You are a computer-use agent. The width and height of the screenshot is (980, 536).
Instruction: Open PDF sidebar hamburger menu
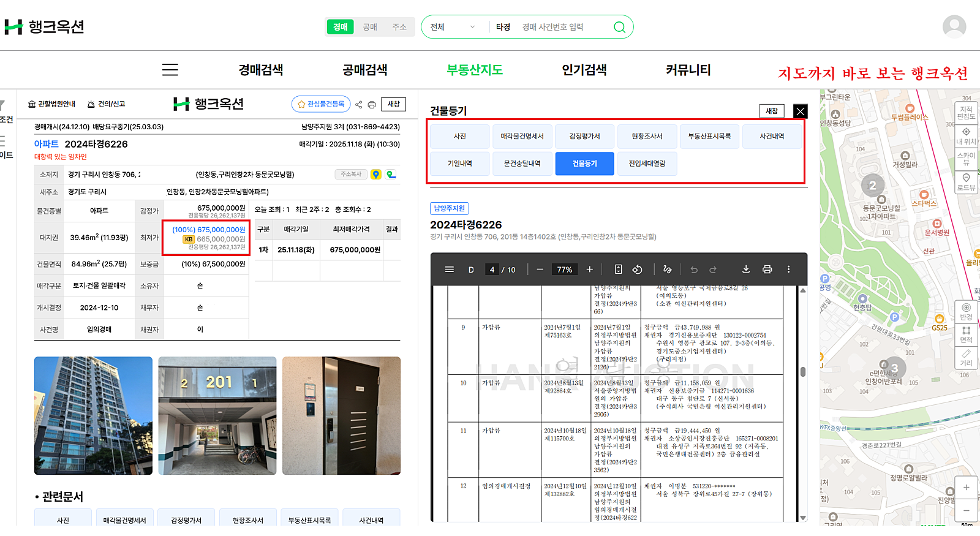pyautogui.click(x=449, y=270)
